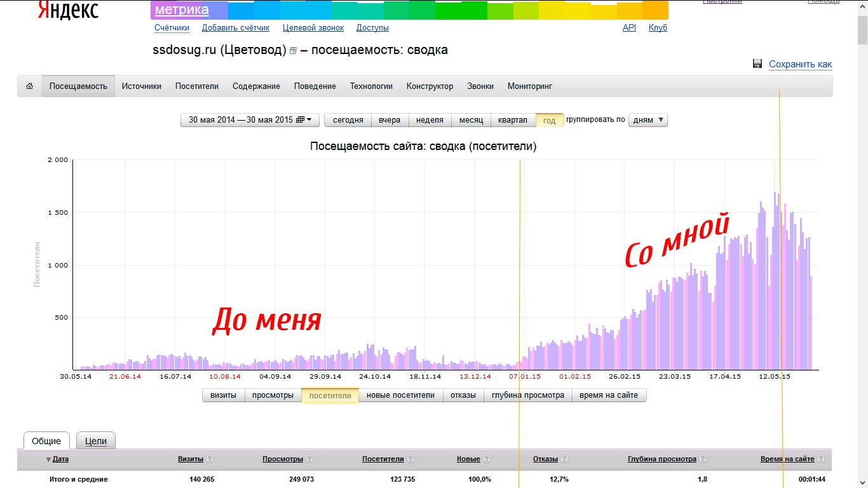Open the calendar icon in the date range
Screen dimensions: 868x488
pos(301,120)
